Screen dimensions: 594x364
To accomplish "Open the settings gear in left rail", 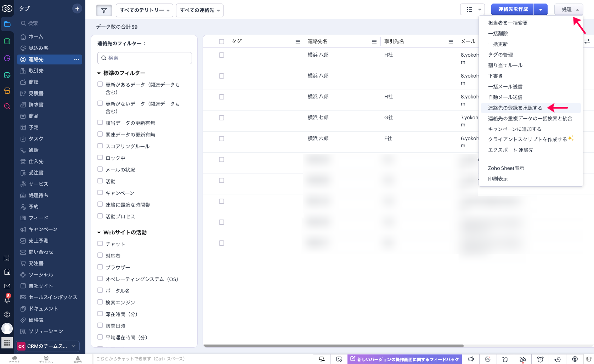I will pos(7,314).
